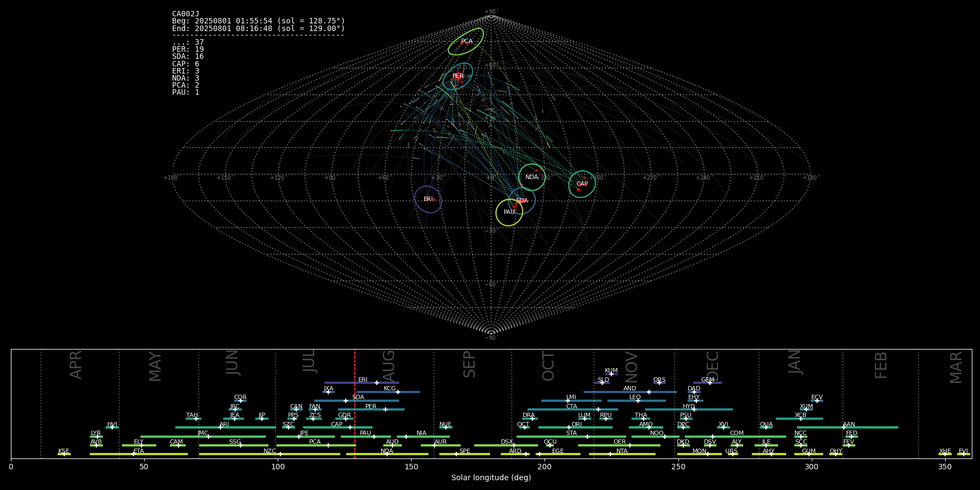This screenshot has width=980, height=490.
Task: Click the SDA radiant label on the map
Action: pos(522,201)
